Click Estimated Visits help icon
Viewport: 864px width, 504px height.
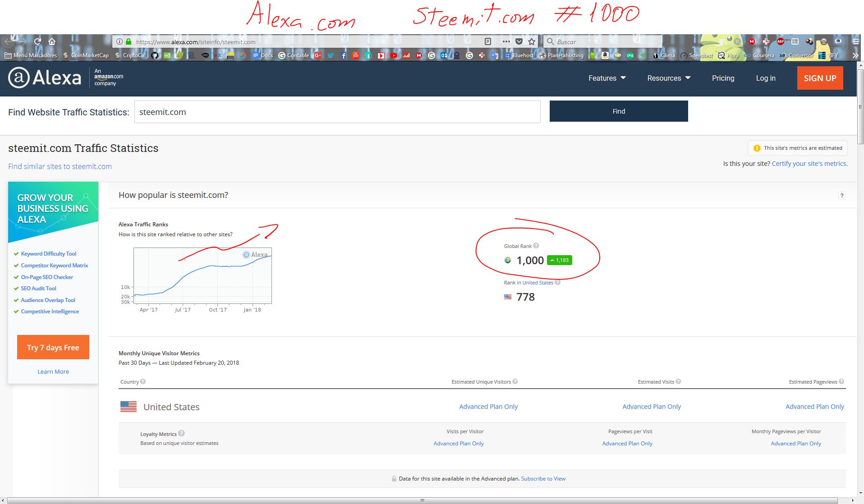[x=678, y=381]
